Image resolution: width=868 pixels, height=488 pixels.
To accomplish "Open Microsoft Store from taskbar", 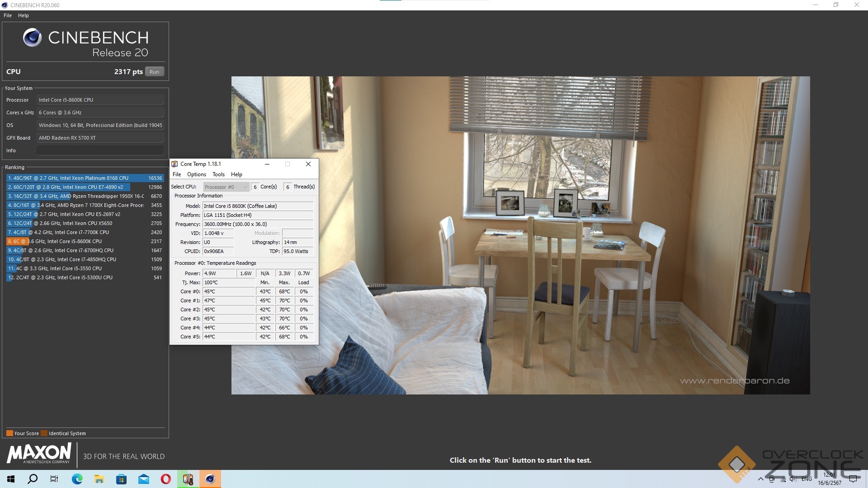I will tap(121, 479).
